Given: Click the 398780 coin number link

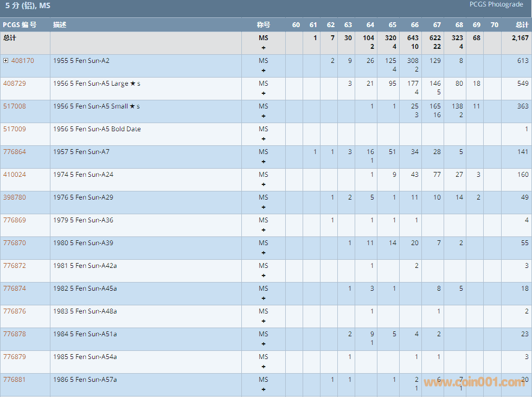Looking at the screenshot, I should [x=14, y=197].
